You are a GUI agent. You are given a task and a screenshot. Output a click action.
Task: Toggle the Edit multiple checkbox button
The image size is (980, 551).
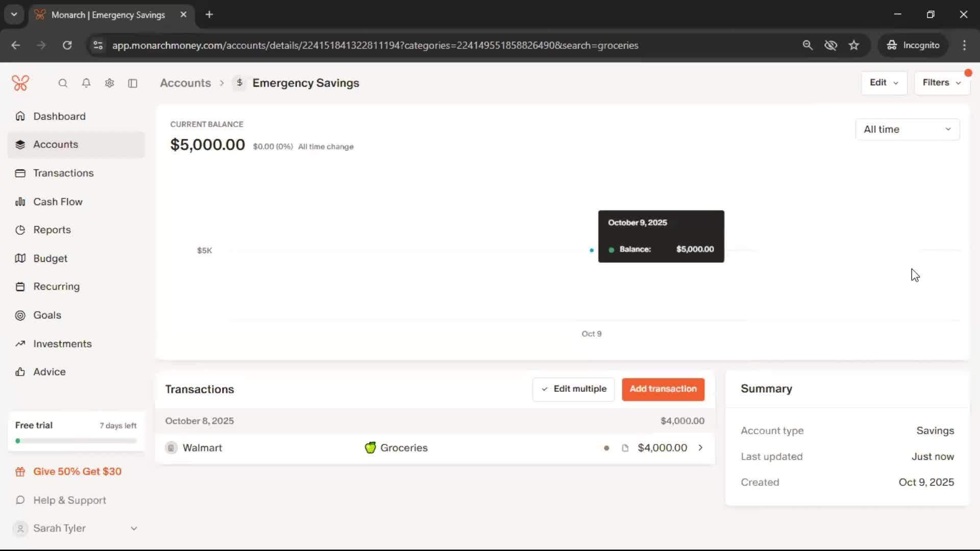[x=573, y=389]
